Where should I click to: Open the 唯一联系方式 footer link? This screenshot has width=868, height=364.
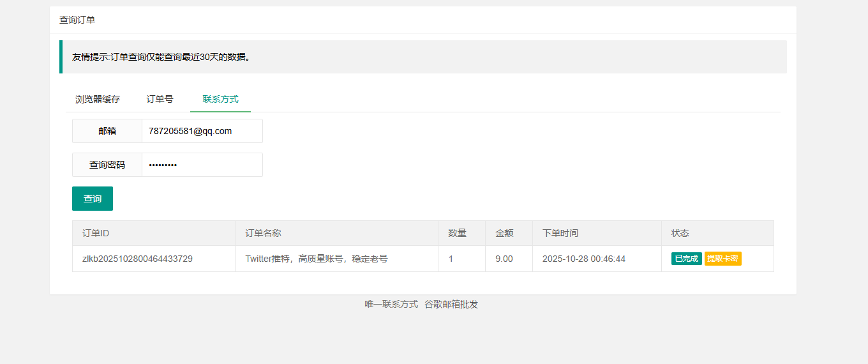coord(391,305)
